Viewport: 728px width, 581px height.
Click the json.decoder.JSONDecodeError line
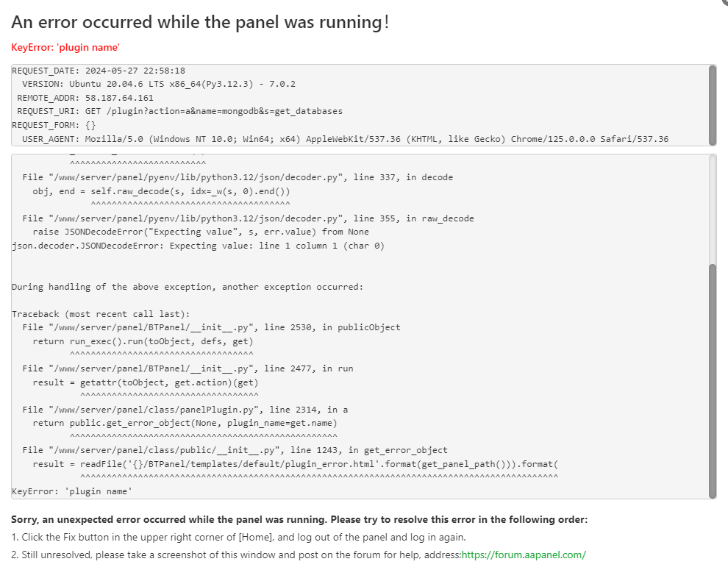[x=198, y=246]
